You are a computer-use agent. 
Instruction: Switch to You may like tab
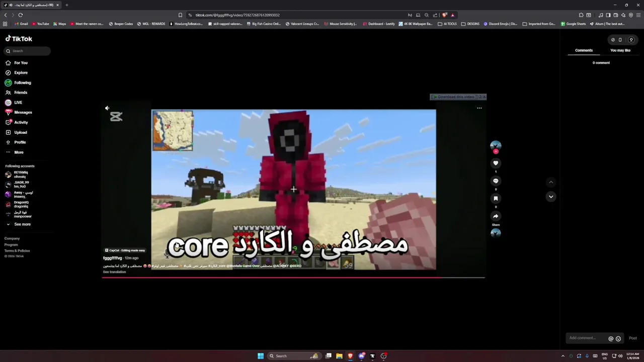pos(620,50)
